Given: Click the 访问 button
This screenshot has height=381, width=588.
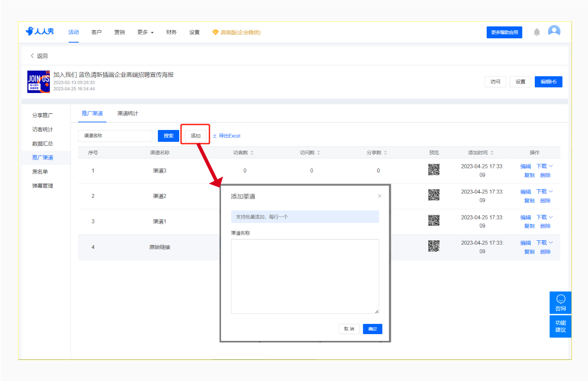Looking at the screenshot, I should [495, 82].
